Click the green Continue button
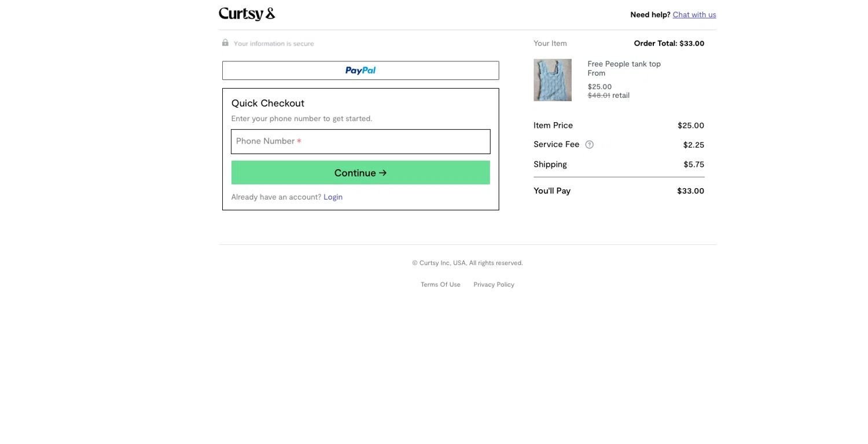868x444 pixels. (x=361, y=173)
